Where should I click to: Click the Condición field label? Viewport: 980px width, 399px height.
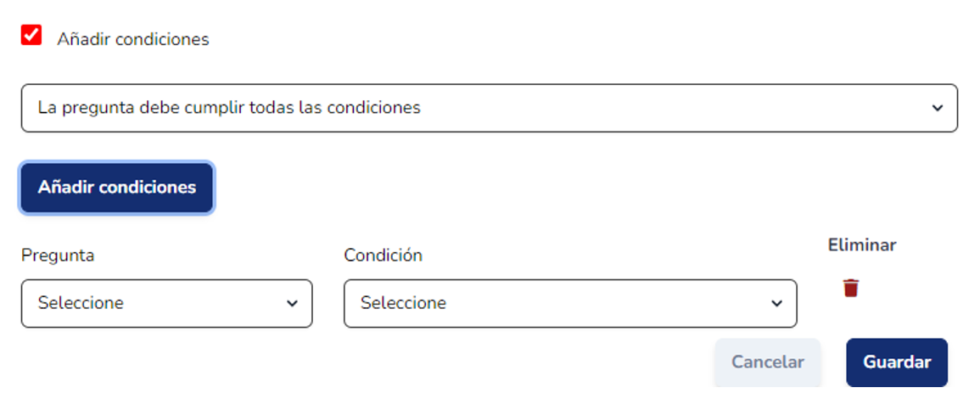[x=383, y=256]
